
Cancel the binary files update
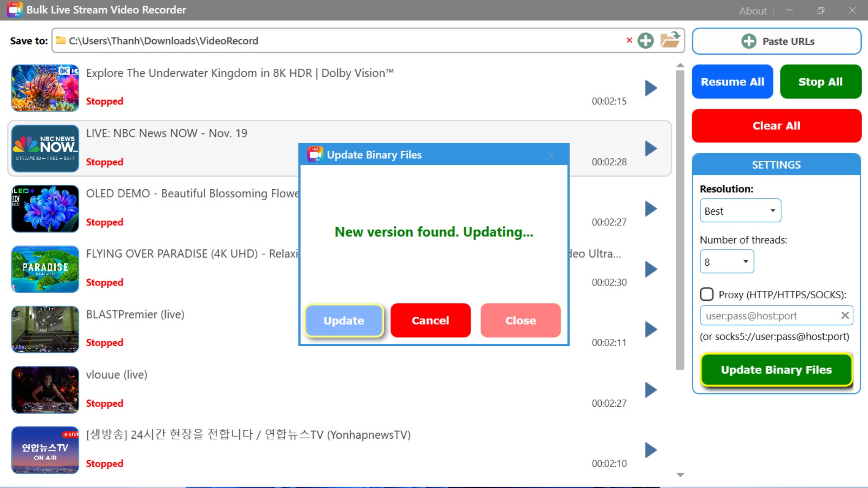coord(430,320)
